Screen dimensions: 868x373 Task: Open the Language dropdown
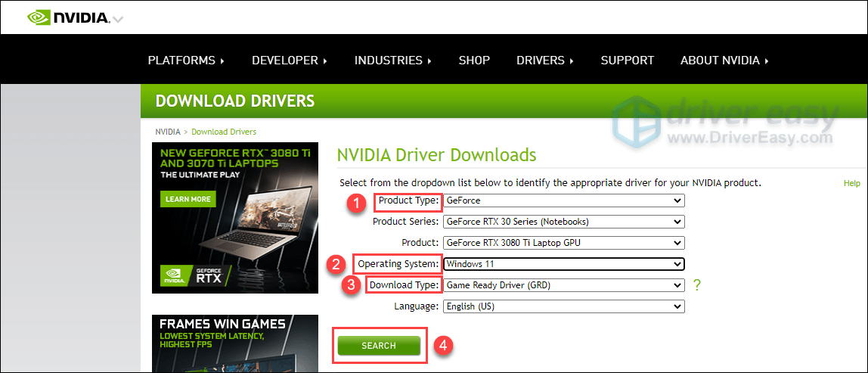[564, 306]
